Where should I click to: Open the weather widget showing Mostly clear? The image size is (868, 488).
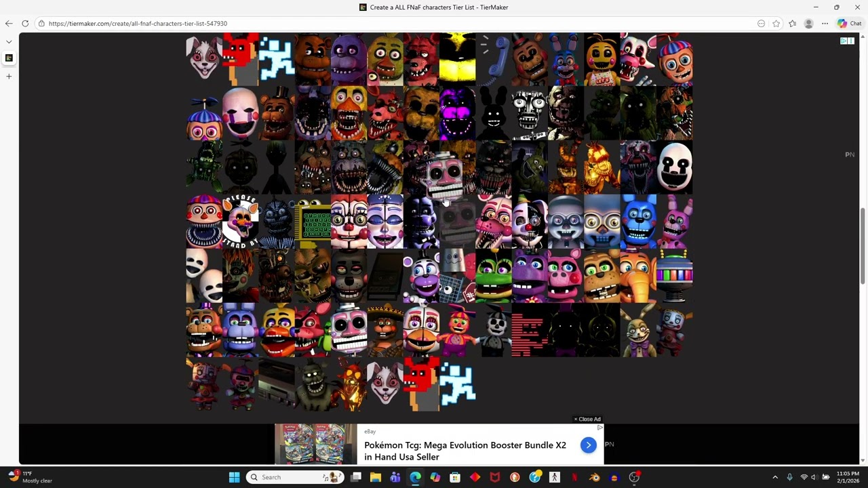(x=31, y=477)
